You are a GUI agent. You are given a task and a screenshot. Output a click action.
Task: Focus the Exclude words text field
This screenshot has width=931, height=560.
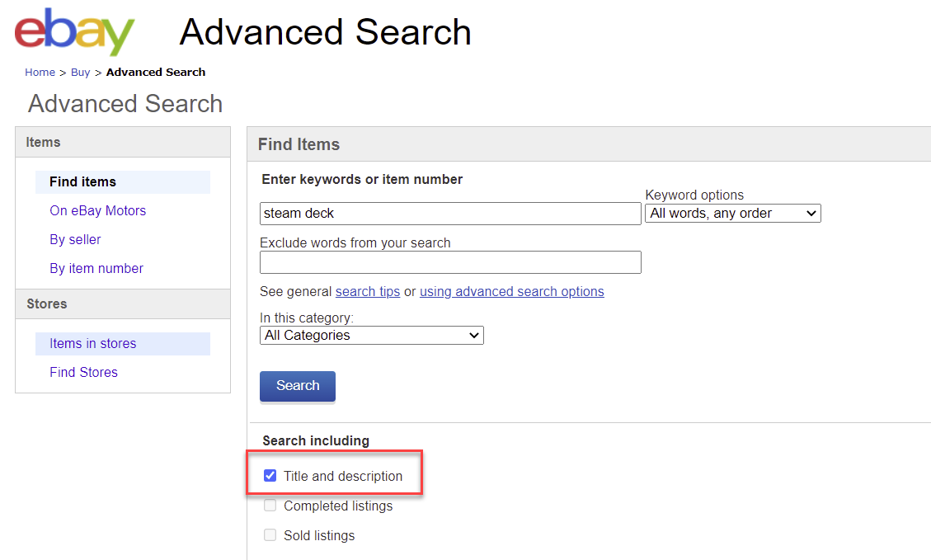pyautogui.click(x=449, y=262)
